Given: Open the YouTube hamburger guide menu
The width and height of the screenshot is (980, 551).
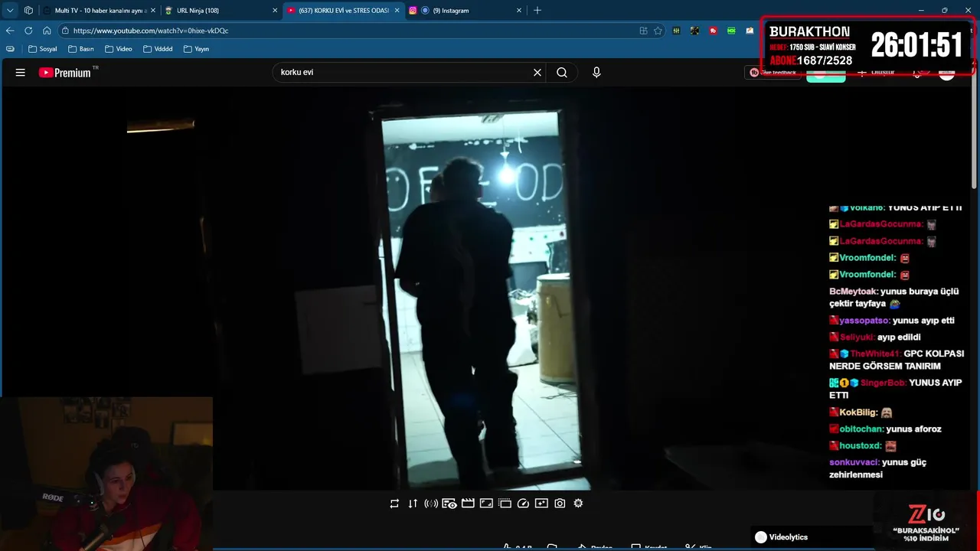Looking at the screenshot, I should [21, 73].
